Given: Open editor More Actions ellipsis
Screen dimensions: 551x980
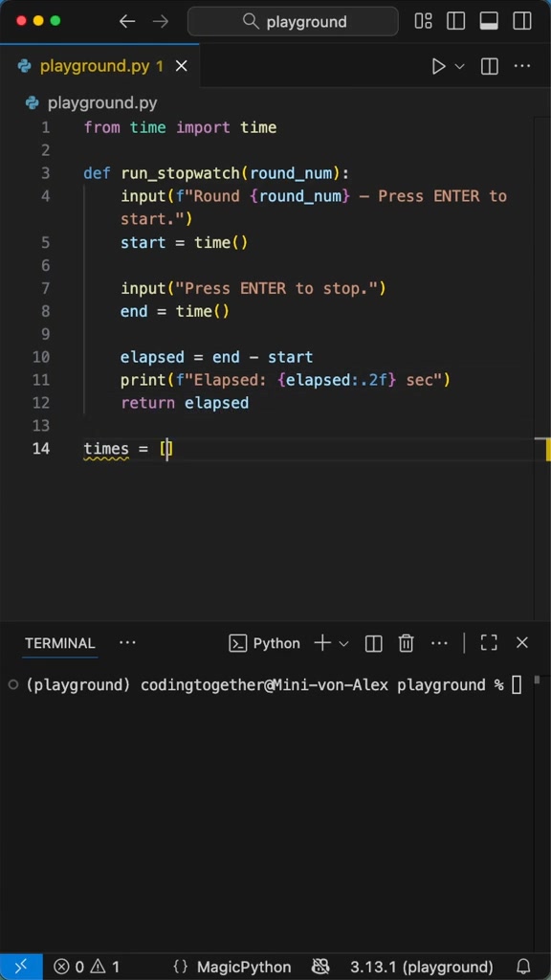Looking at the screenshot, I should click(x=522, y=66).
